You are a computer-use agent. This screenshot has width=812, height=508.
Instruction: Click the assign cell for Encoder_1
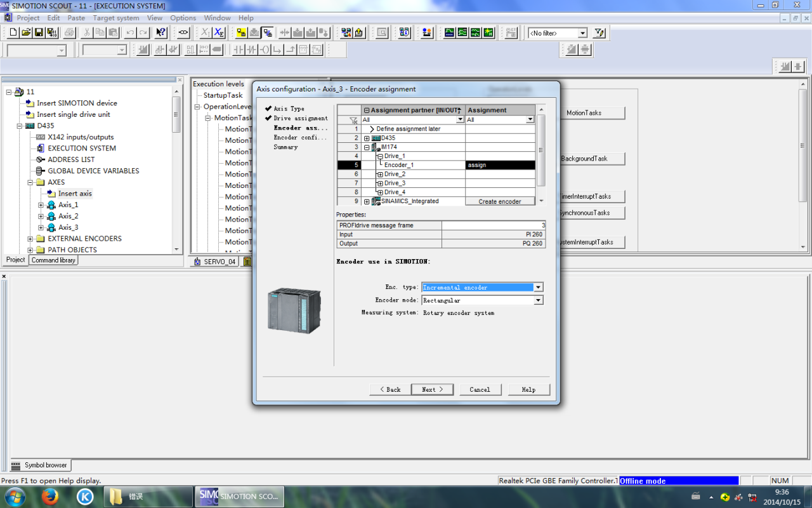tap(500, 165)
